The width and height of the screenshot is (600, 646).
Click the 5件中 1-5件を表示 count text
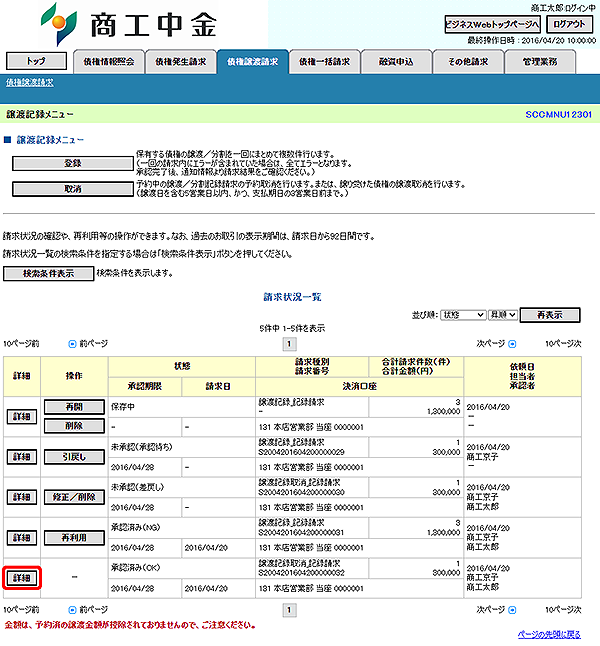click(x=292, y=328)
